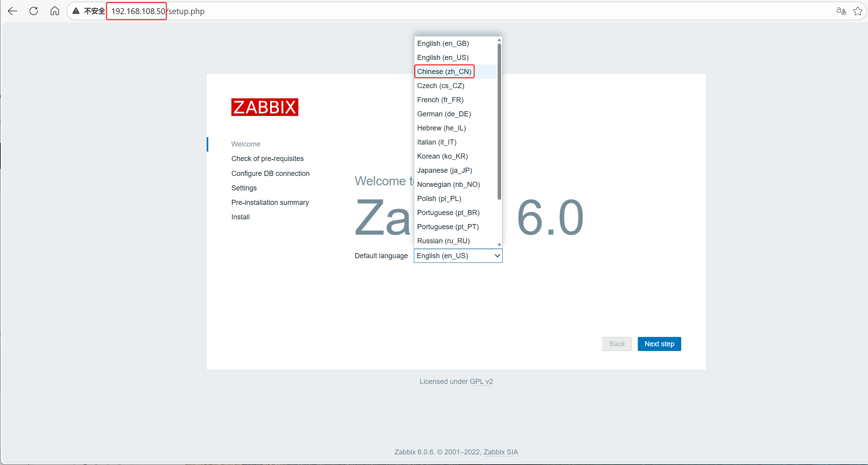Click the language list scroll-up arrow

[499, 40]
